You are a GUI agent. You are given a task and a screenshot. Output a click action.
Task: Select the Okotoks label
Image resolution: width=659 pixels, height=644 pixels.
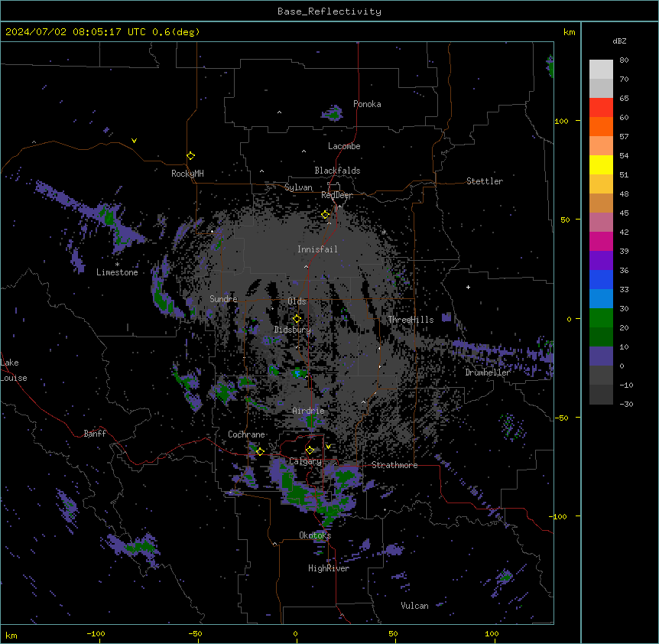click(x=315, y=535)
